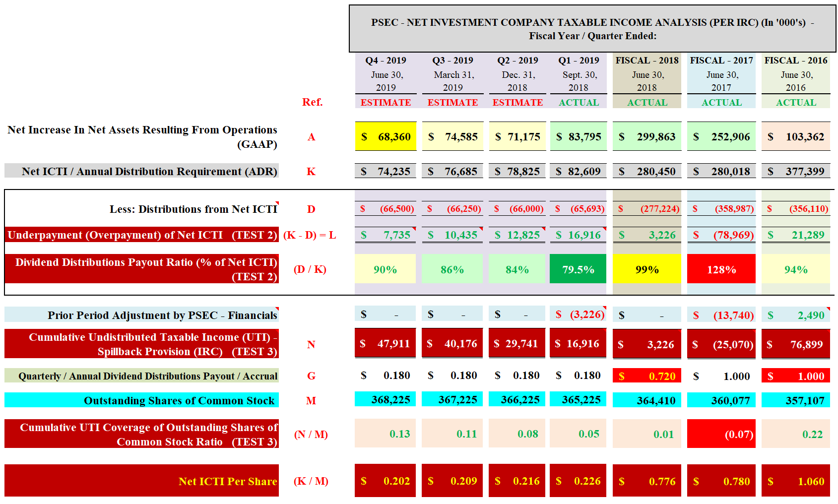
Task: Select the Net ICTI value 377,399
Action: pyautogui.click(x=796, y=171)
